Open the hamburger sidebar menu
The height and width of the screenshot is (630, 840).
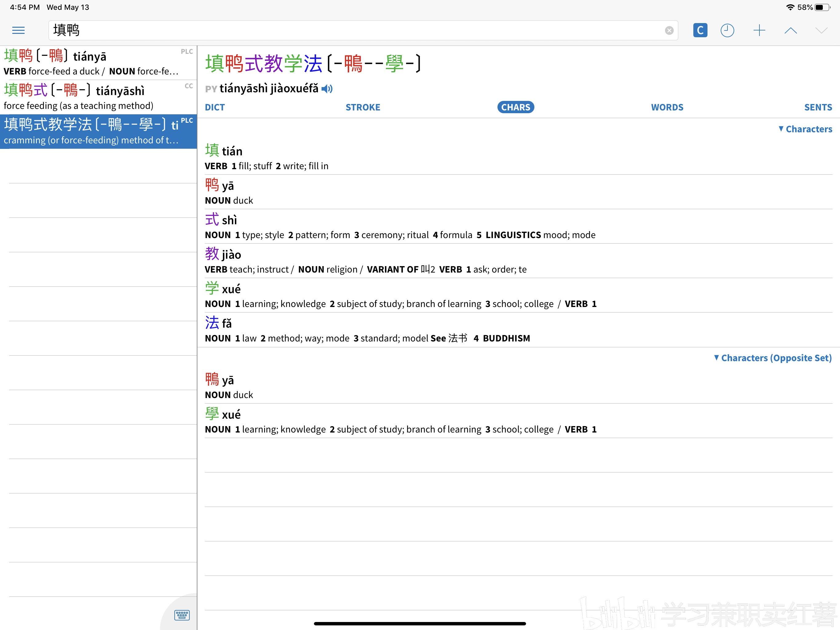(18, 30)
